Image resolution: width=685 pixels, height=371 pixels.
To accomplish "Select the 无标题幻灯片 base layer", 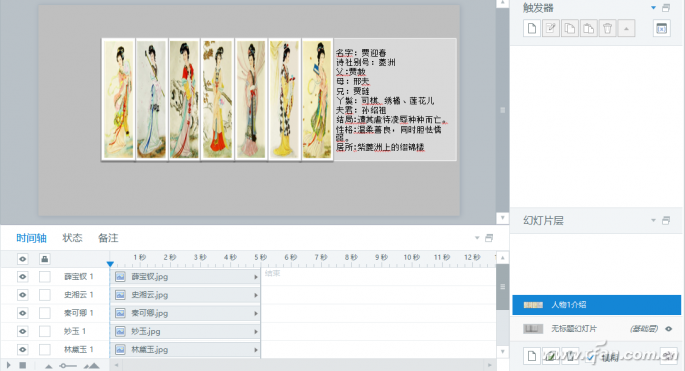I will (596, 329).
